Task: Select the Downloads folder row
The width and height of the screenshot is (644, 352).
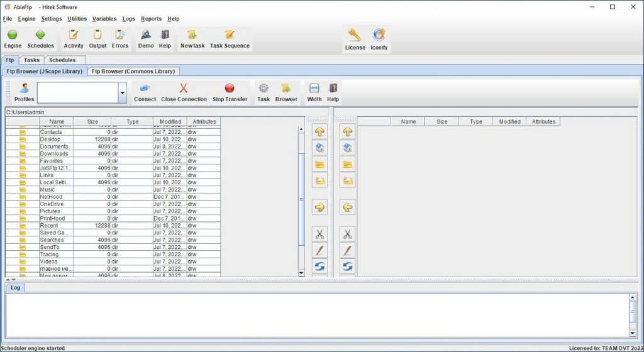Action: 113,153
